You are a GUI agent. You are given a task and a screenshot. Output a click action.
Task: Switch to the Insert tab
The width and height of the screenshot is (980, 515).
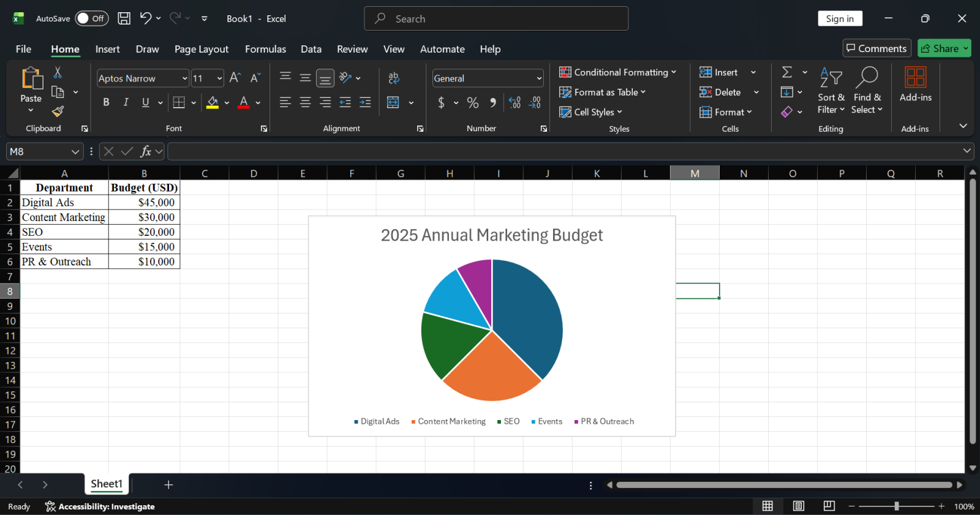[x=107, y=49]
